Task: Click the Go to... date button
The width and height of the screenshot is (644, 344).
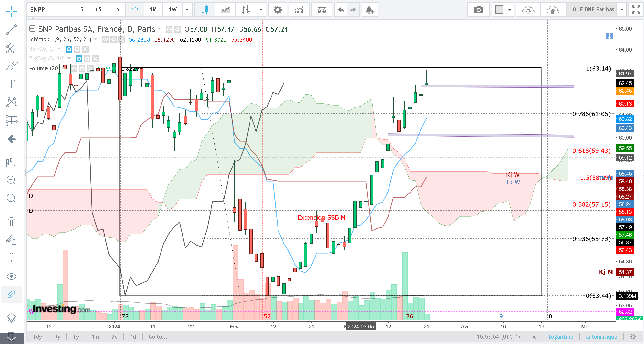Action: click(x=158, y=337)
